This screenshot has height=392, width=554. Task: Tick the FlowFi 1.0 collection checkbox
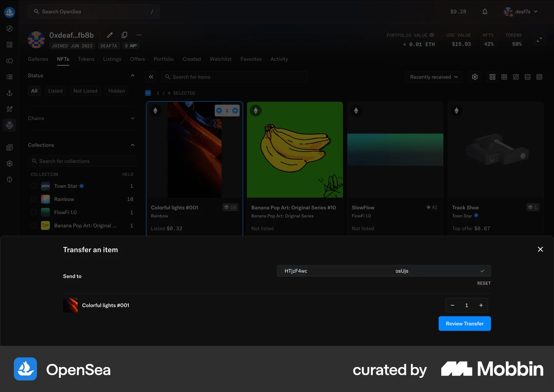[34, 212]
